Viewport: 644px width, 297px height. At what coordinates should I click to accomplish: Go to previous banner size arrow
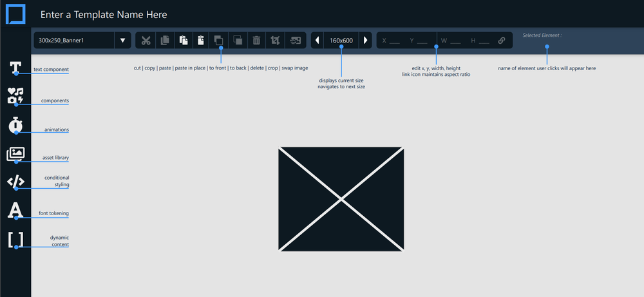[317, 40]
